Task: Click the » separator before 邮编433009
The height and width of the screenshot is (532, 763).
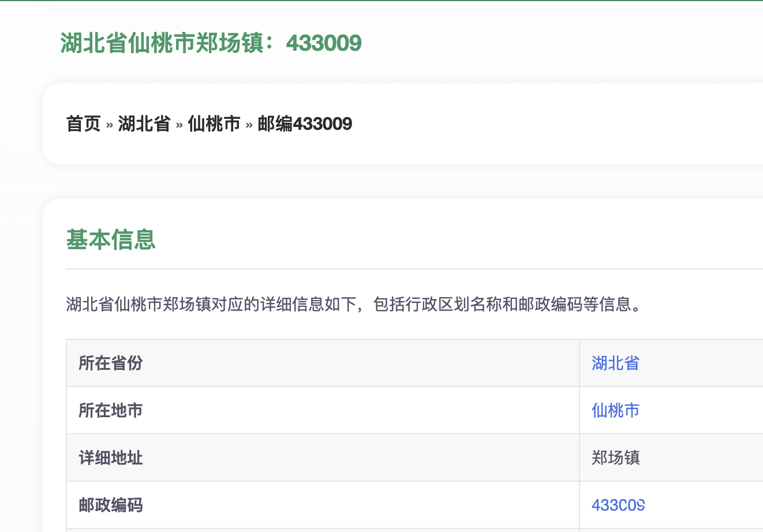Action: pos(249,125)
